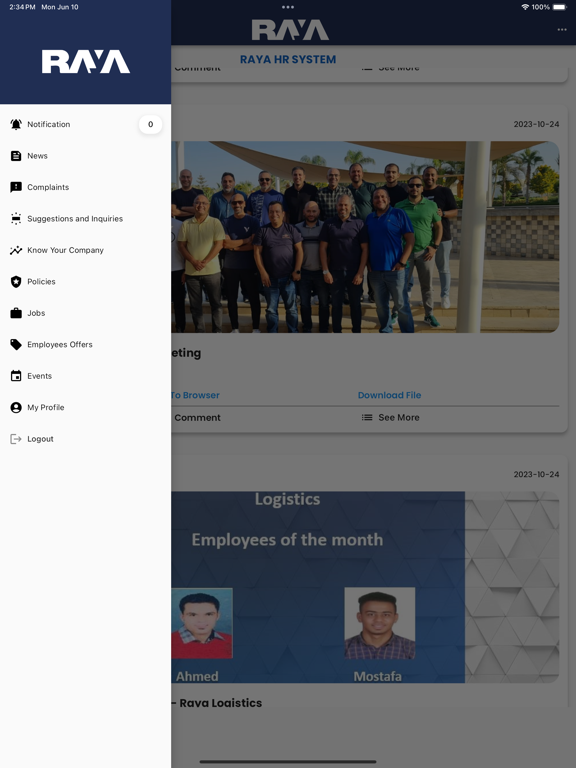576x768 pixels.
Task: Click the My Profile person icon
Action: (x=16, y=408)
